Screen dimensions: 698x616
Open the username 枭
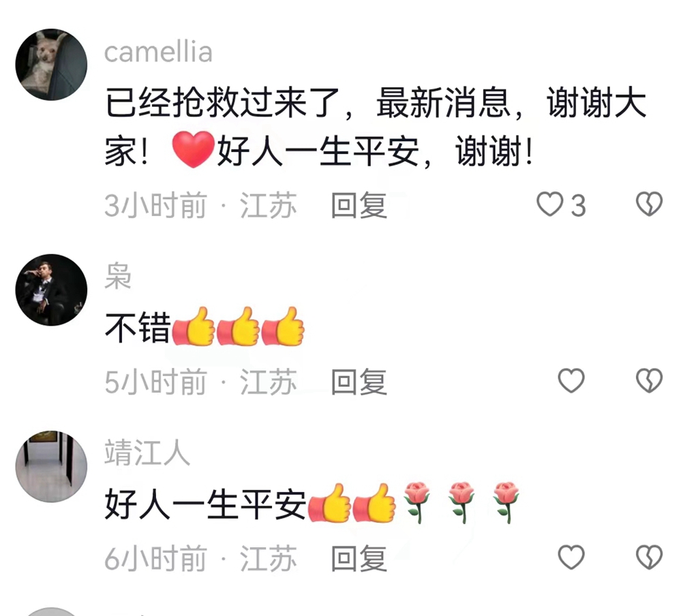[x=118, y=276]
